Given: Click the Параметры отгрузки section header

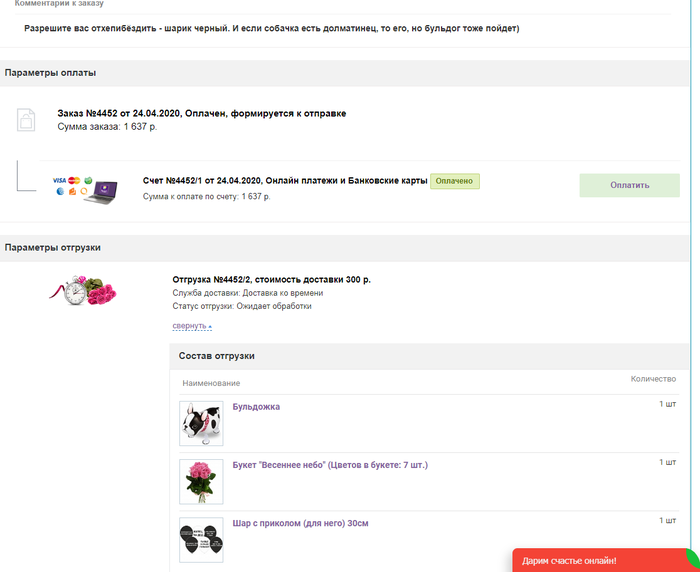Looking at the screenshot, I should coord(53,247).
